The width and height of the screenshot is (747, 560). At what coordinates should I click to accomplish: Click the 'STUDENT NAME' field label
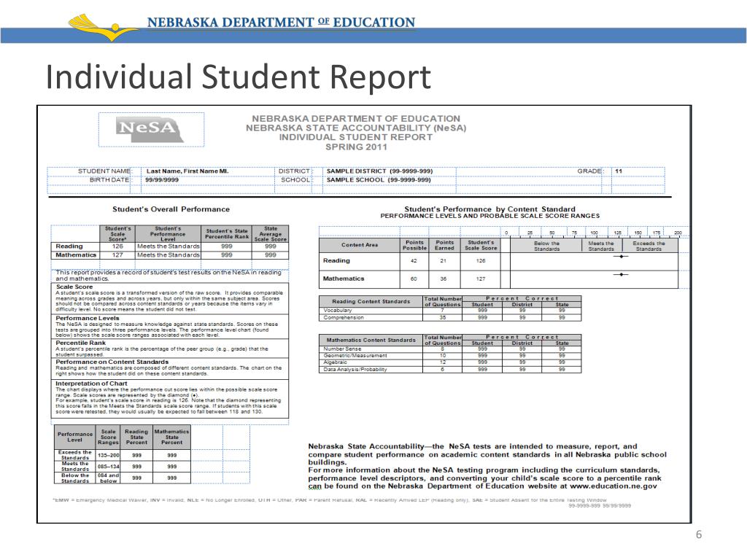click(104, 171)
